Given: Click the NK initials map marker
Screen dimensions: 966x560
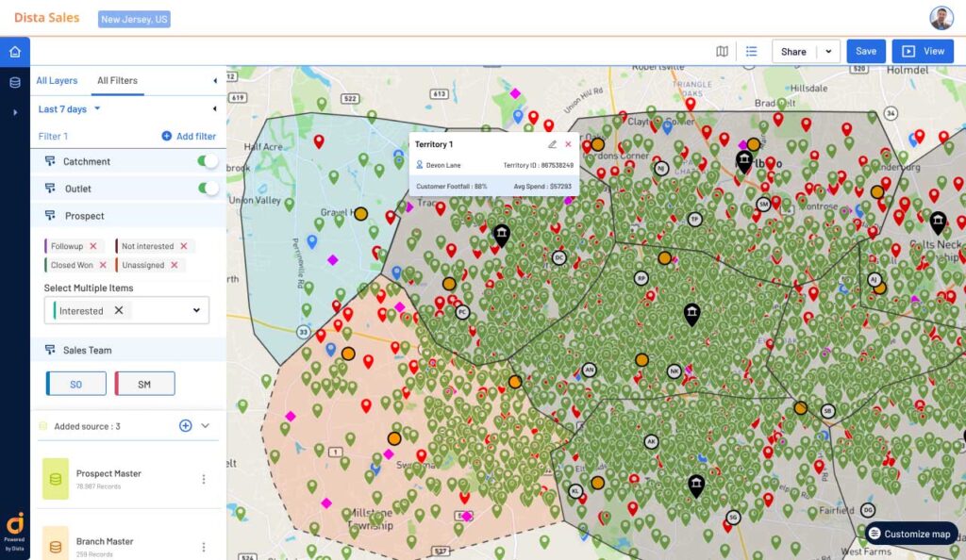Looking at the screenshot, I should (675, 371).
